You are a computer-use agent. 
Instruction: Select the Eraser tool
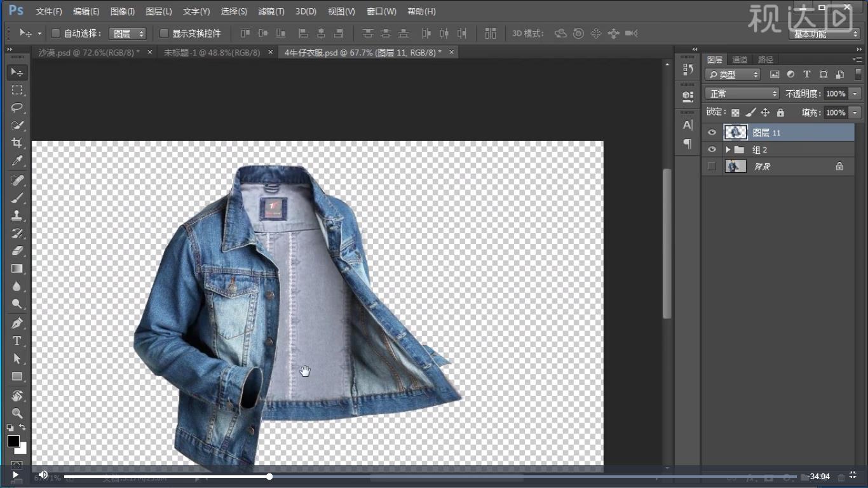pos(17,250)
